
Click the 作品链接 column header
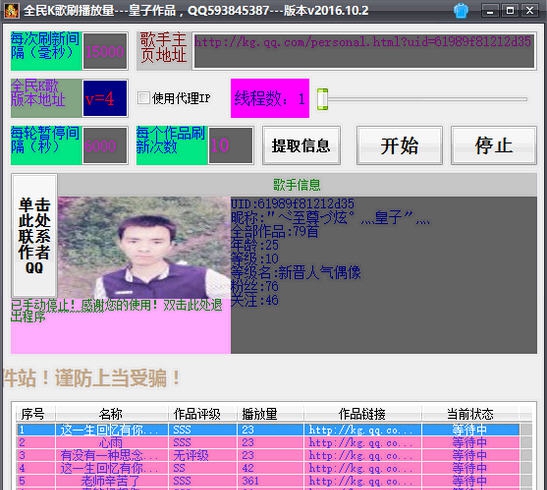pyautogui.click(x=362, y=414)
